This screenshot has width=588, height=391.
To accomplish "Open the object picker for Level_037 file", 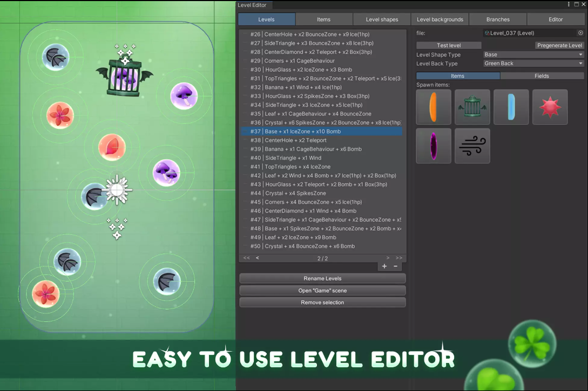I will click(x=580, y=33).
